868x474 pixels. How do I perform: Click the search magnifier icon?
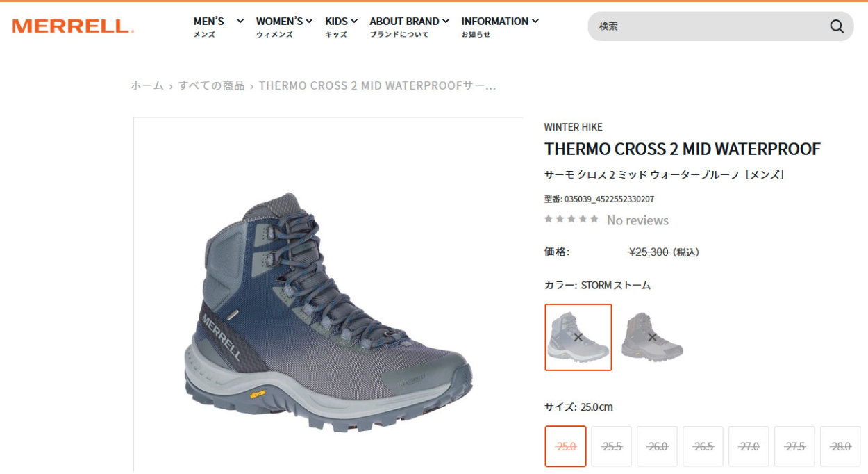point(837,26)
